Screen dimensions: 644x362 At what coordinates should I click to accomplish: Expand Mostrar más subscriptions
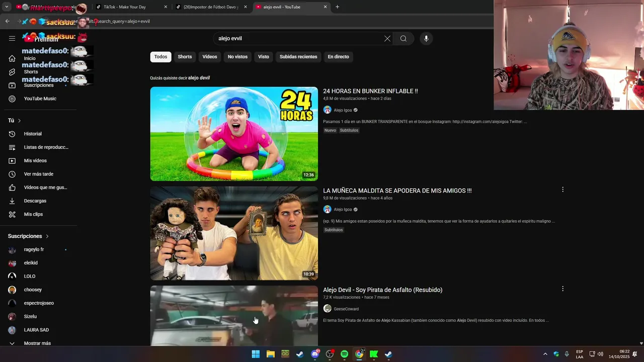point(38,343)
